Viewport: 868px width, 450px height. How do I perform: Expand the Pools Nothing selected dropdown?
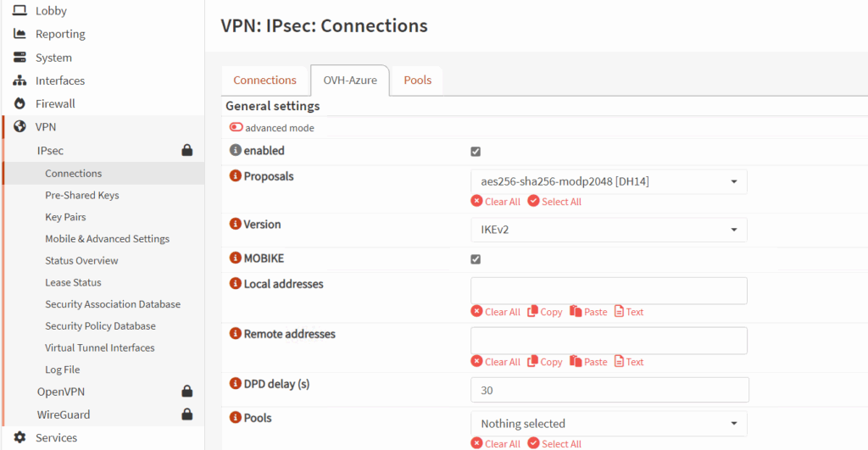(609, 424)
